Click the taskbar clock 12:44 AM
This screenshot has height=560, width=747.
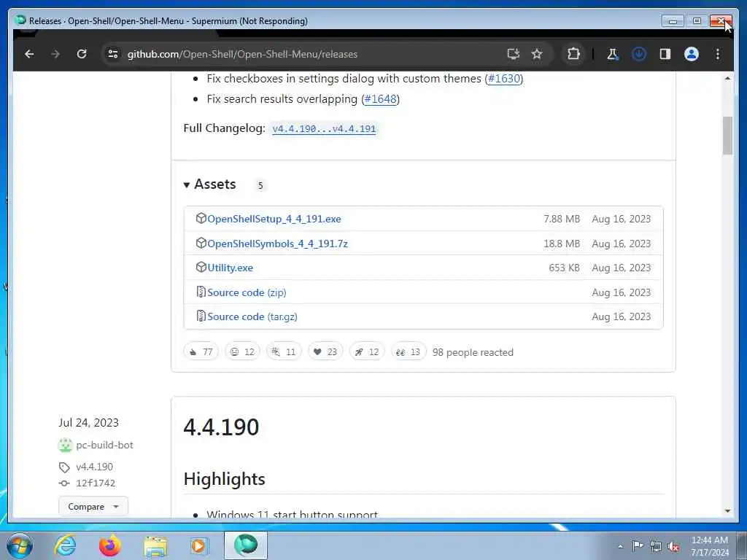[710, 540]
